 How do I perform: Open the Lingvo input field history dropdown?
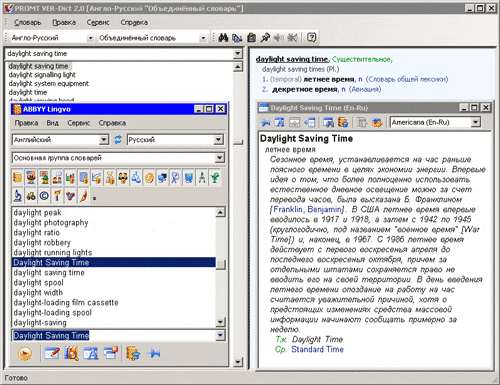tap(220, 335)
